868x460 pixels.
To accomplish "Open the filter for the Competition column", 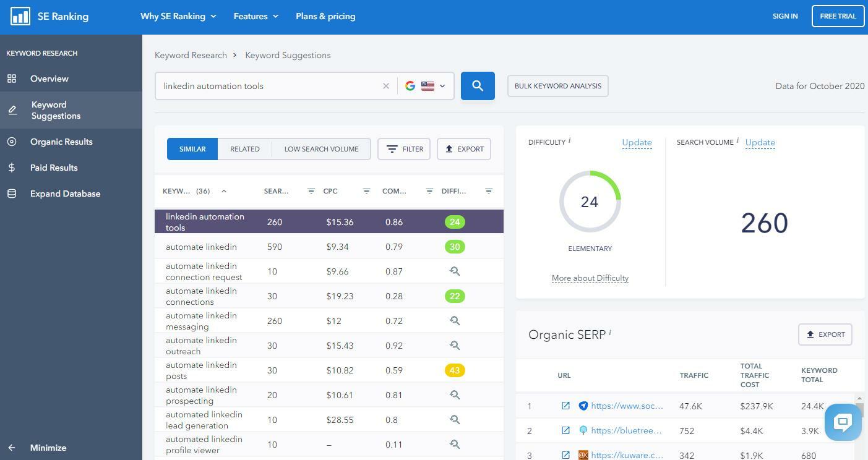I will click(429, 191).
